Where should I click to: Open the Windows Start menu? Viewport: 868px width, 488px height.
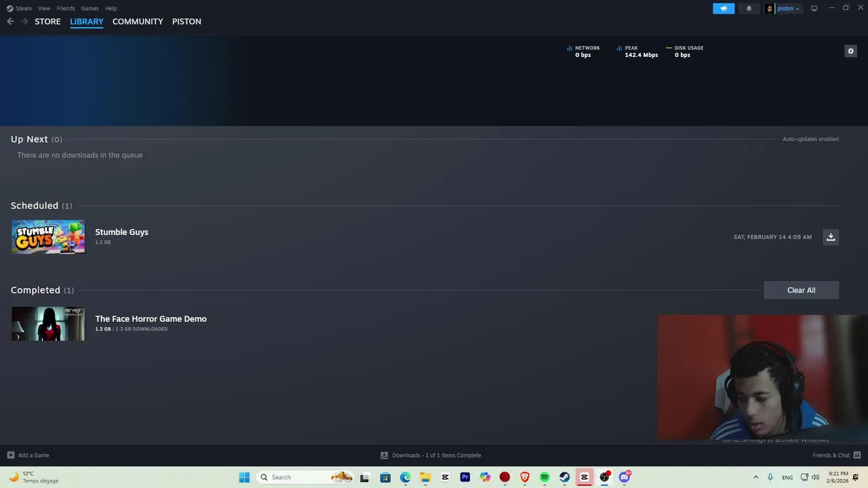point(244,477)
